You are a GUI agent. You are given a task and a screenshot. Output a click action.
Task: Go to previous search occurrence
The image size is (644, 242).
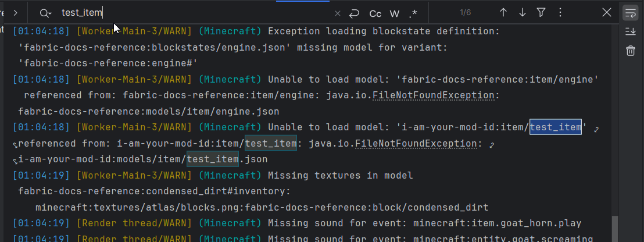503,12
